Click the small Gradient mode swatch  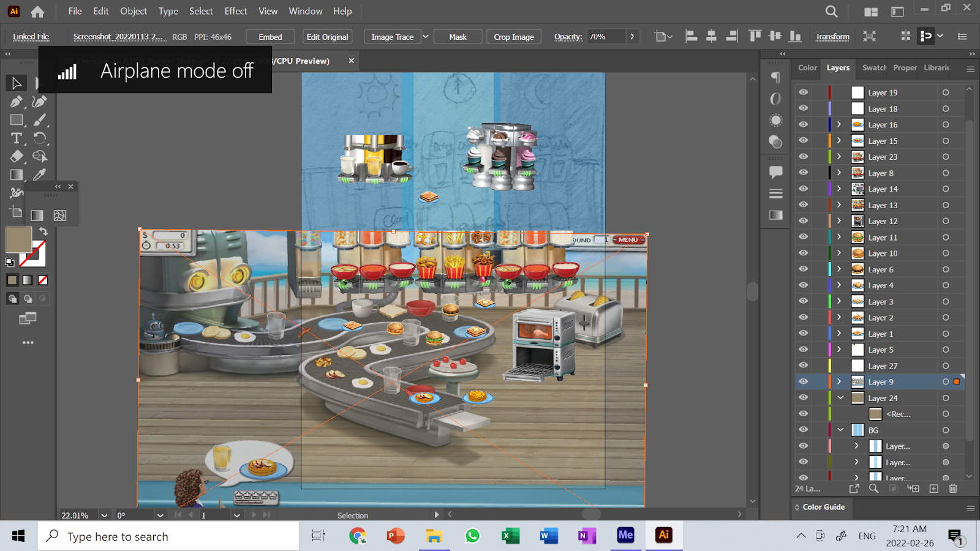[x=28, y=280]
